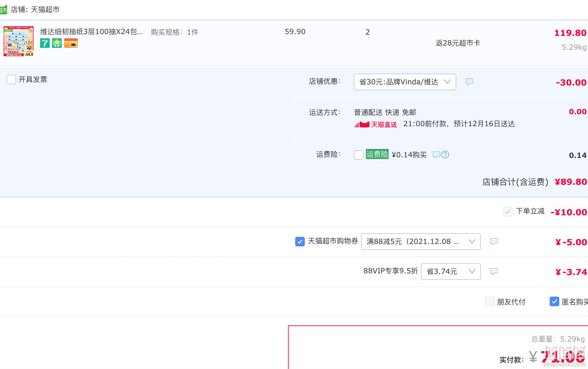Open product title 维达细韧抽纸3层100抽X24包

pos(92,32)
